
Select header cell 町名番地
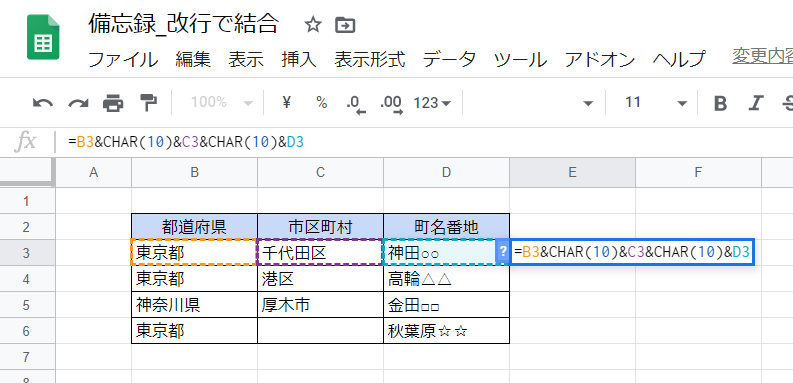point(446,226)
